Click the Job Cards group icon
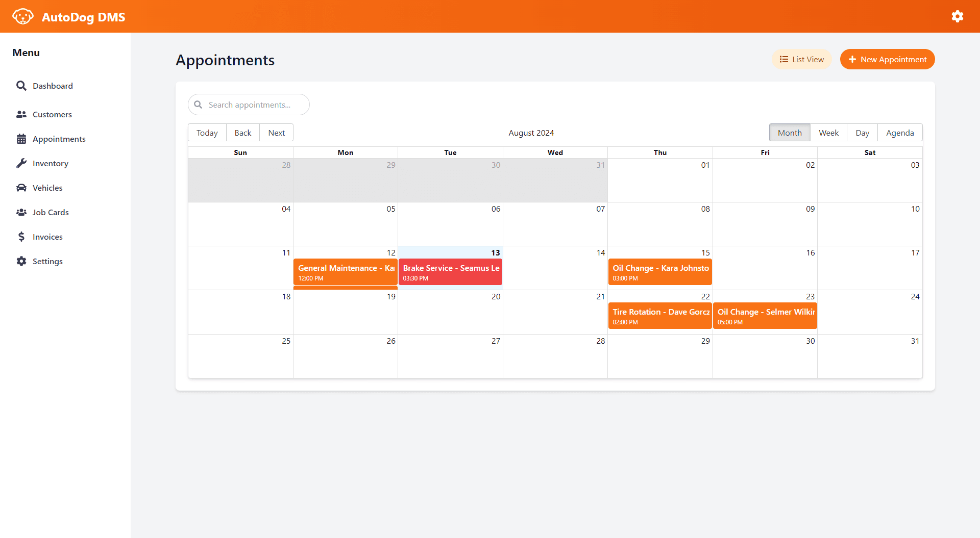 coord(21,212)
